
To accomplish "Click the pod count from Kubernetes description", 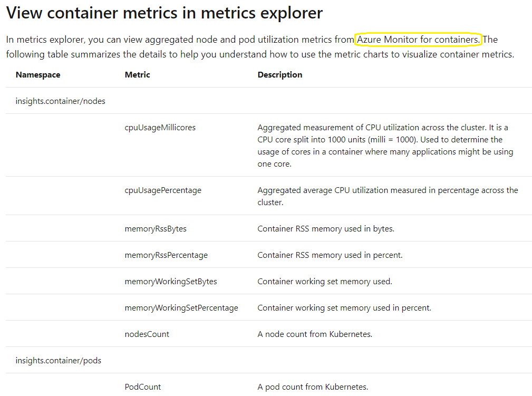I will (312, 387).
